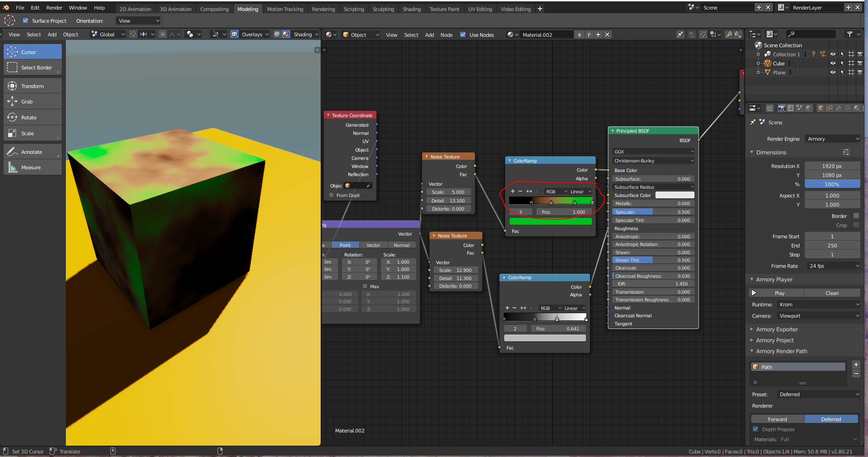Switch to the Shading workspace tab
The height and width of the screenshot is (457, 868).
click(x=412, y=9)
